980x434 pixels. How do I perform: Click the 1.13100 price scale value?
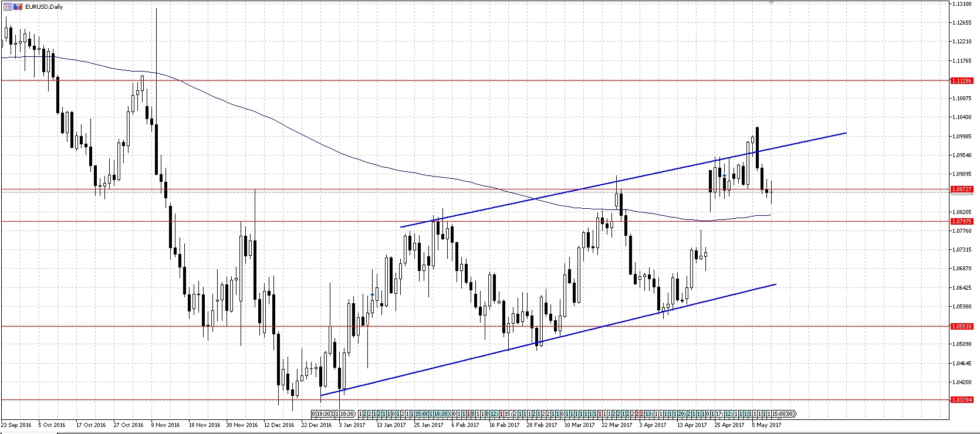pyautogui.click(x=963, y=4)
